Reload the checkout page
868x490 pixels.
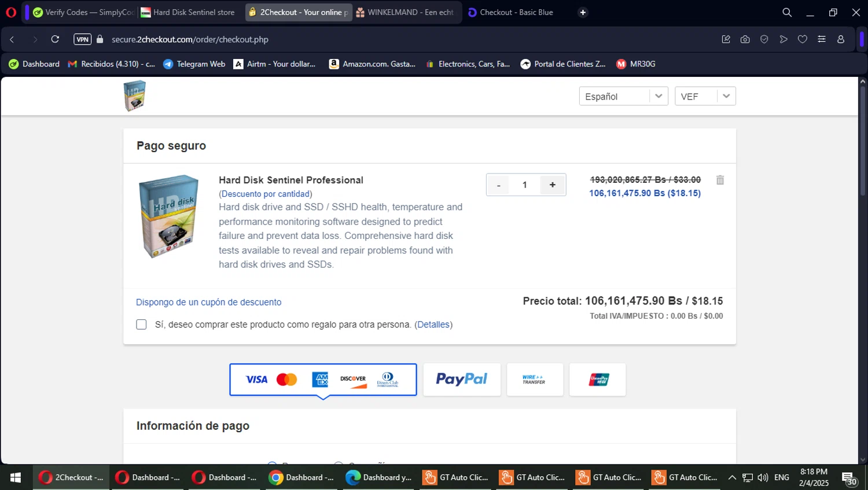(x=55, y=39)
